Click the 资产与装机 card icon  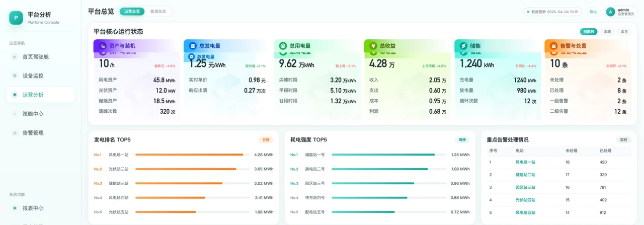102,46
